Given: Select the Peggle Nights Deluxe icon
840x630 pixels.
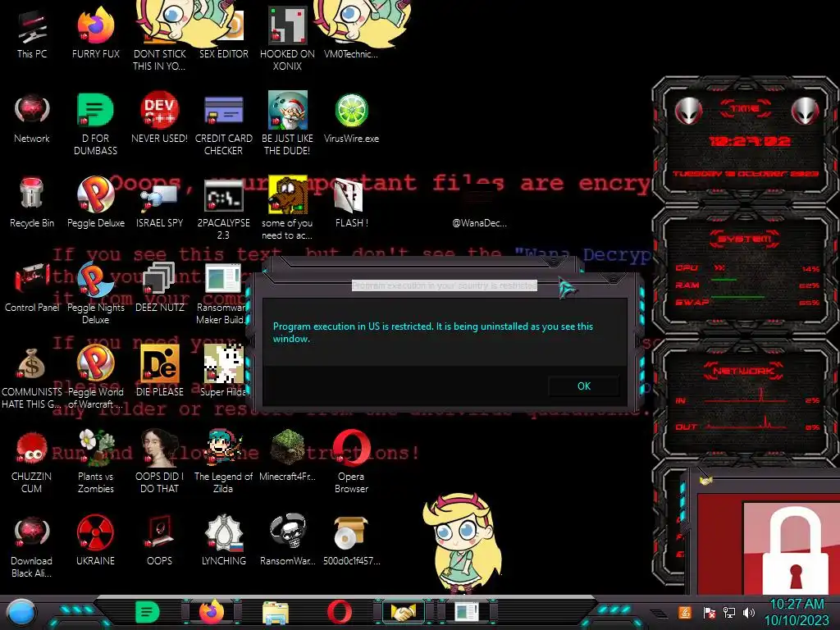Looking at the screenshot, I should click(95, 293).
